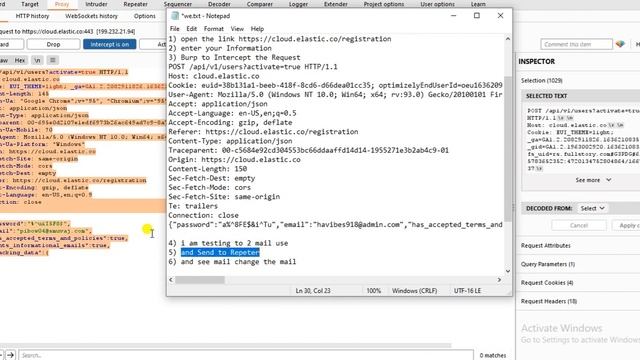640x360 pixels.
Task: Open the Target tab in Burp Suite
Action: pos(30,4)
